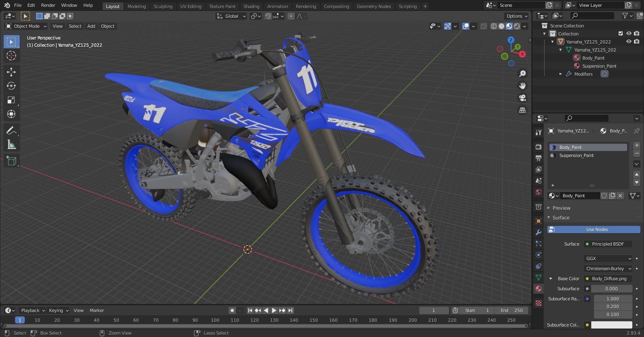The height and width of the screenshot is (337, 644).
Task: Click Subsurface Color white swatch
Action: [x=611, y=325]
